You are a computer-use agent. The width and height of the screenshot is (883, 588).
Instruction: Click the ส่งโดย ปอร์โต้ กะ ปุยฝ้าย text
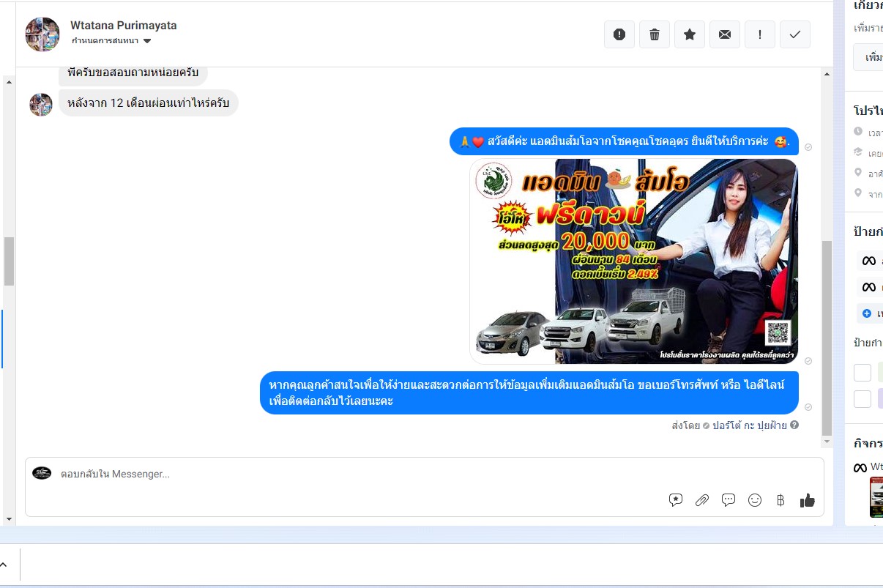tap(729, 425)
